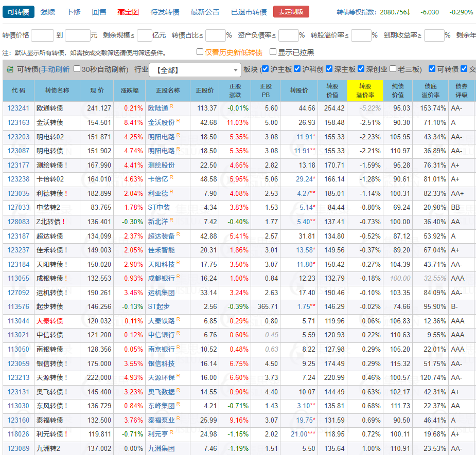Click the R icon next to 天源环保
Image resolution: width=476 pixels, height=455 pixels.
(x=178, y=376)
